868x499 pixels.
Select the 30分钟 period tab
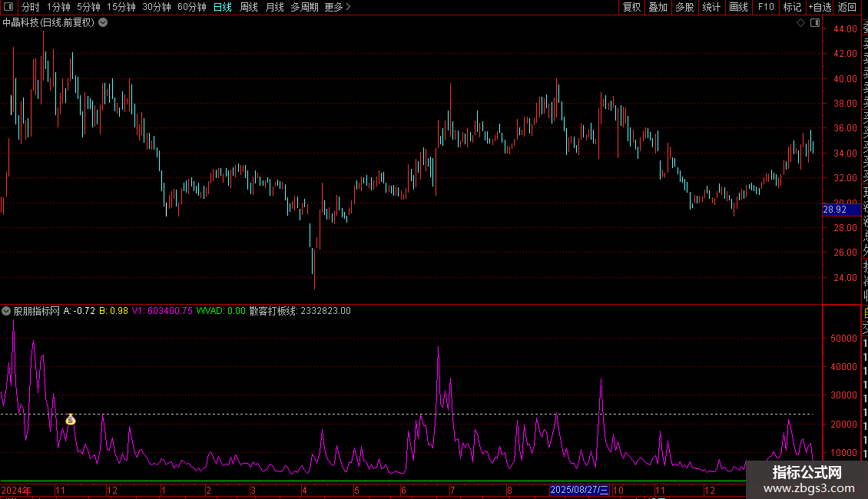pos(157,7)
